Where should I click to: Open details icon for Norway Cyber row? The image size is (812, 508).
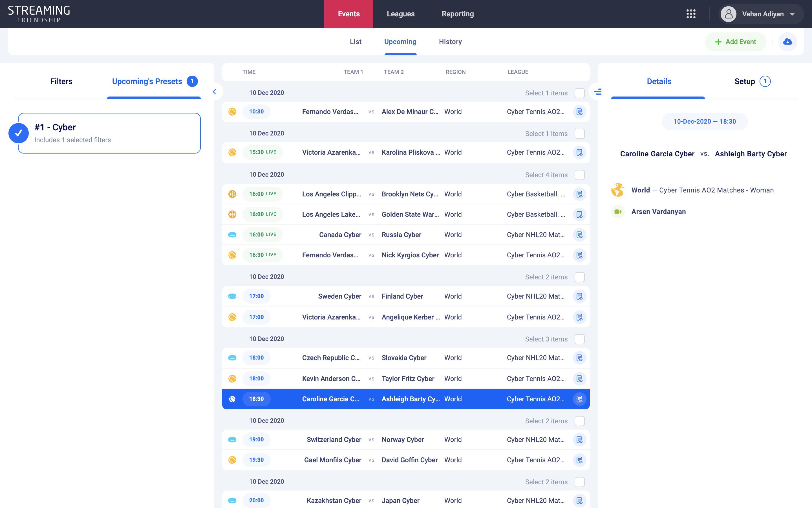point(579,440)
